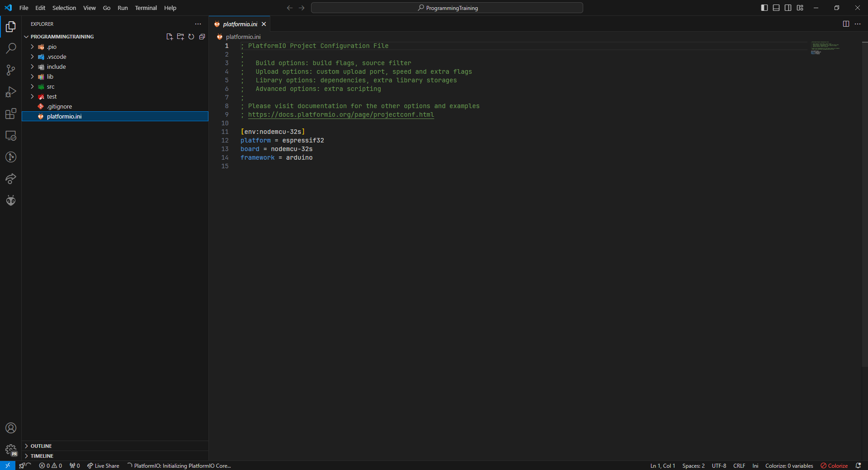Expand the .vscode folder
The image size is (868, 470).
[x=115, y=57]
